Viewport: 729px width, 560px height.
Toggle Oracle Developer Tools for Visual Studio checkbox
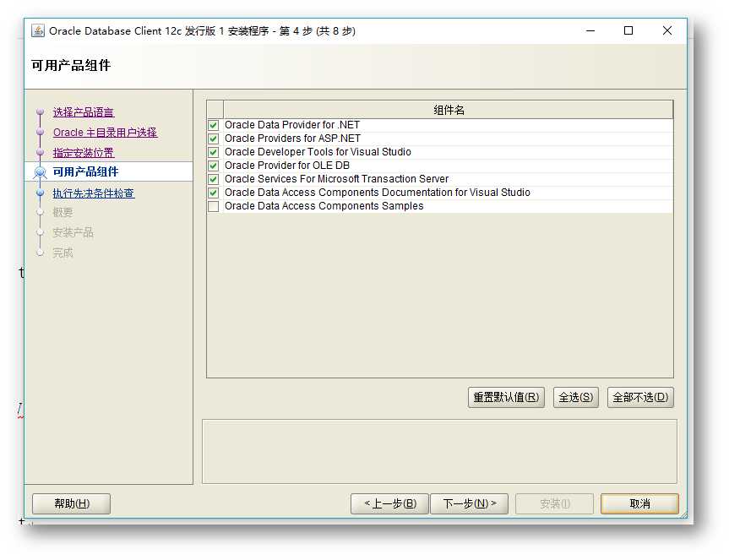point(214,152)
